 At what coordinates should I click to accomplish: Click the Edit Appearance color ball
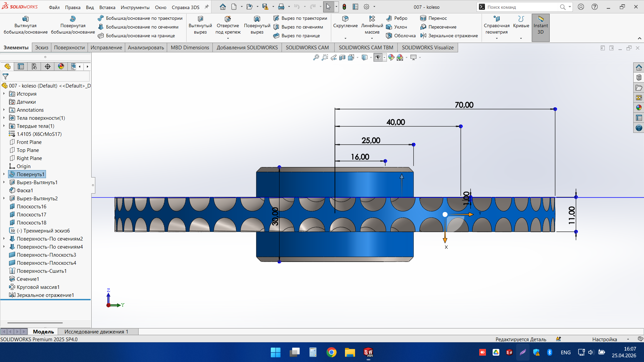[x=391, y=57]
